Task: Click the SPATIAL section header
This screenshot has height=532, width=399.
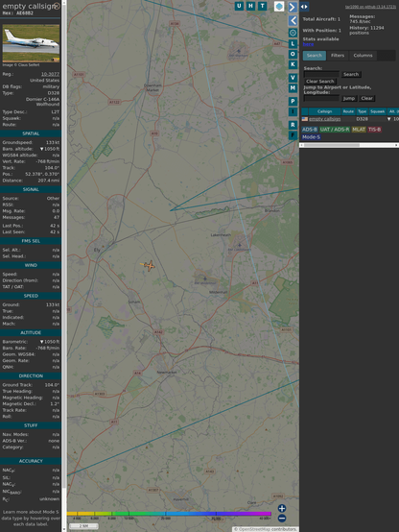Action: point(31,133)
